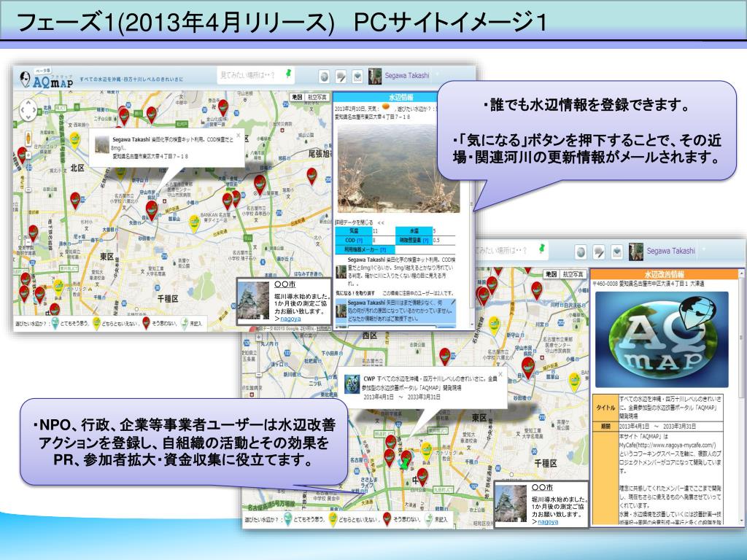The height and width of the screenshot is (560, 747).
Task: Follow nagoya link in lower ad box
Action: 548,522
